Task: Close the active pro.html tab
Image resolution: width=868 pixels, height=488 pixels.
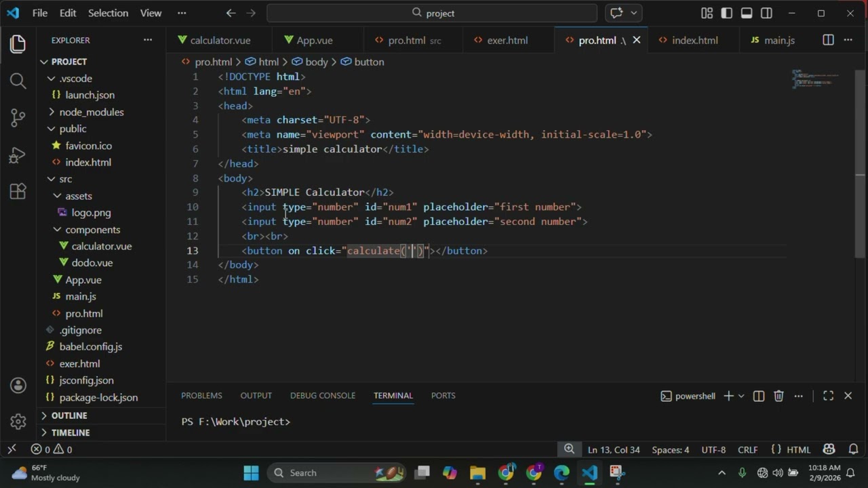Action: point(637,40)
